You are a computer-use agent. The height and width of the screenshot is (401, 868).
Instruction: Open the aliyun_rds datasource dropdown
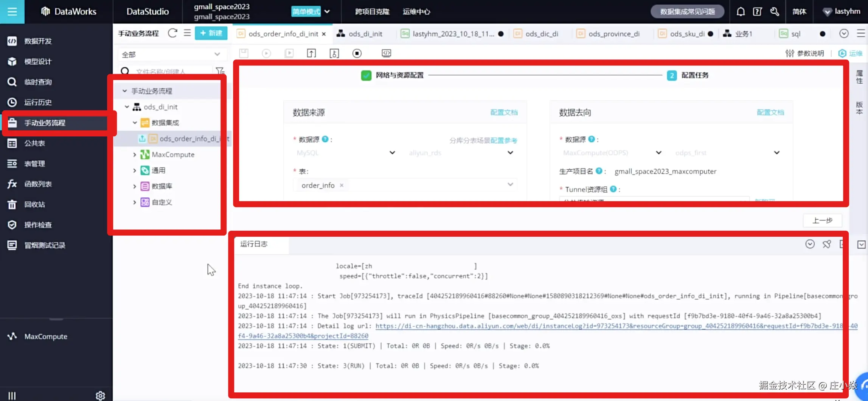[x=461, y=153]
